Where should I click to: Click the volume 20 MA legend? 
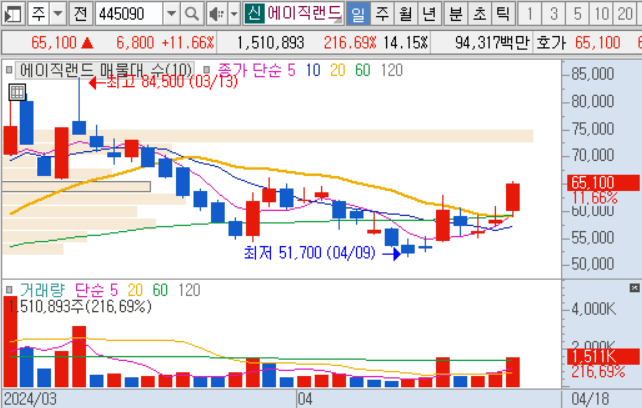point(135,290)
